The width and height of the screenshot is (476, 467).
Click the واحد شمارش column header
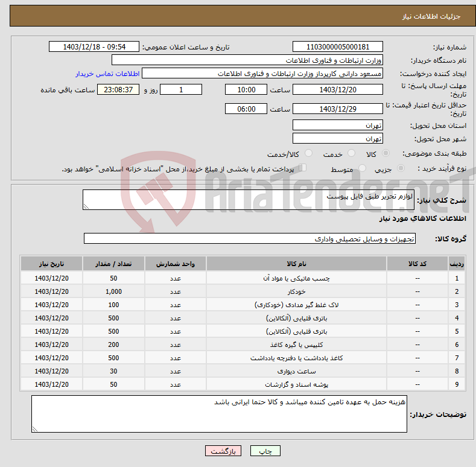click(176, 264)
